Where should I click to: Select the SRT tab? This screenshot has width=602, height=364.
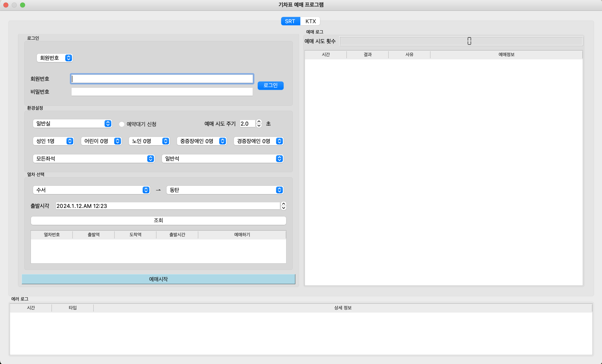290,21
